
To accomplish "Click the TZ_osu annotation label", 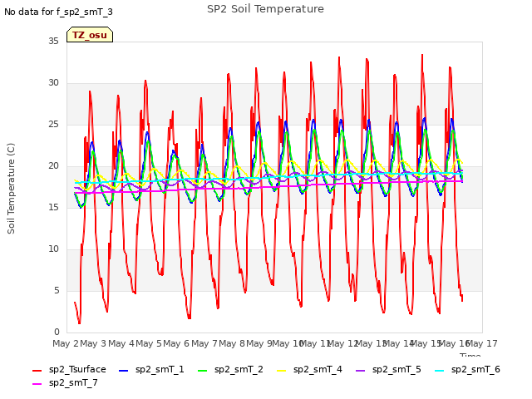I will [90, 35].
